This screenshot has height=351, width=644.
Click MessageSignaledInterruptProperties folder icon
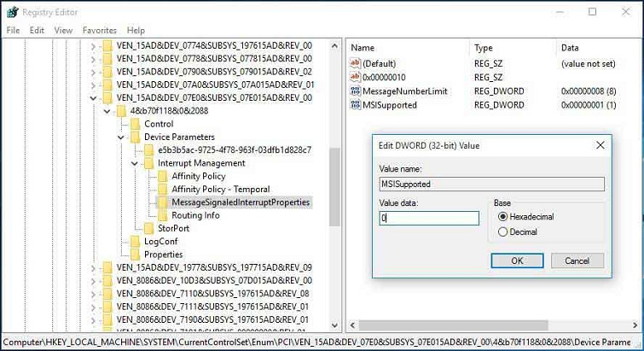pyautogui.click(x=163, y=202)
